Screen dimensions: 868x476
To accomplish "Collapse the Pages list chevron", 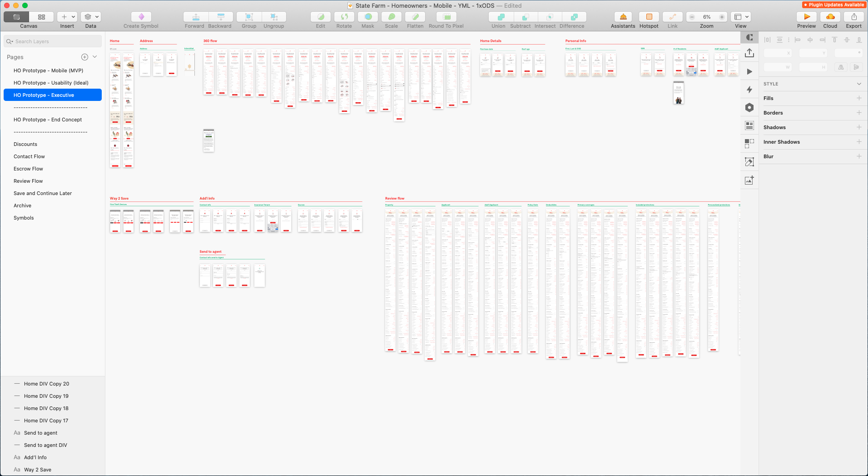I will [x=95, y=56].
